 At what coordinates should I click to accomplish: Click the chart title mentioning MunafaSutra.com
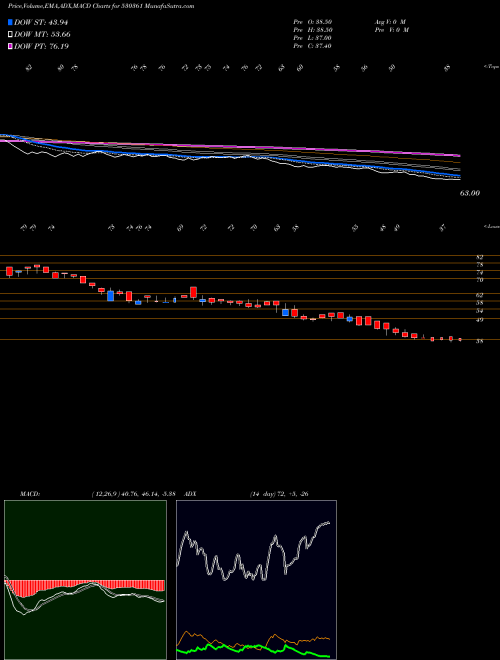101,6
